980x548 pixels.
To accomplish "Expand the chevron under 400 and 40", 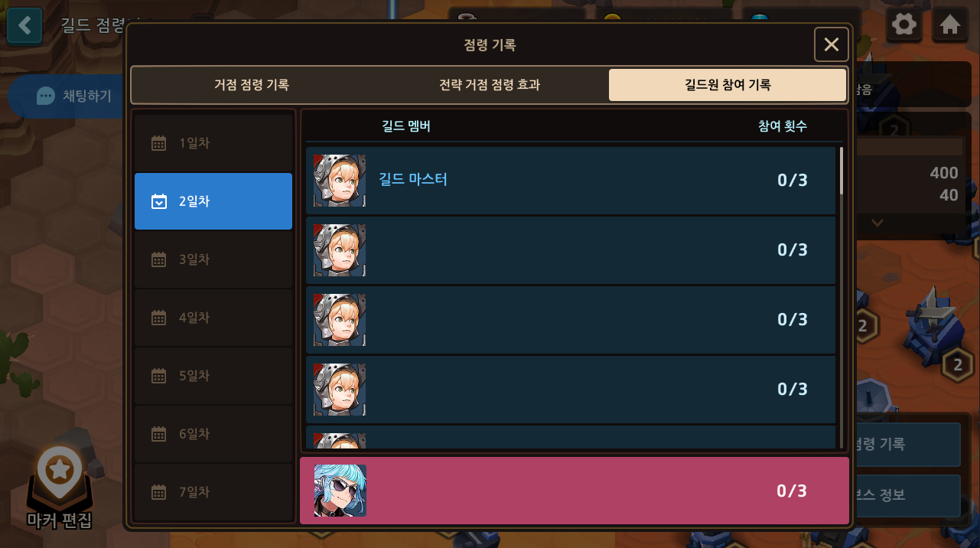I will tap(877, 223).
